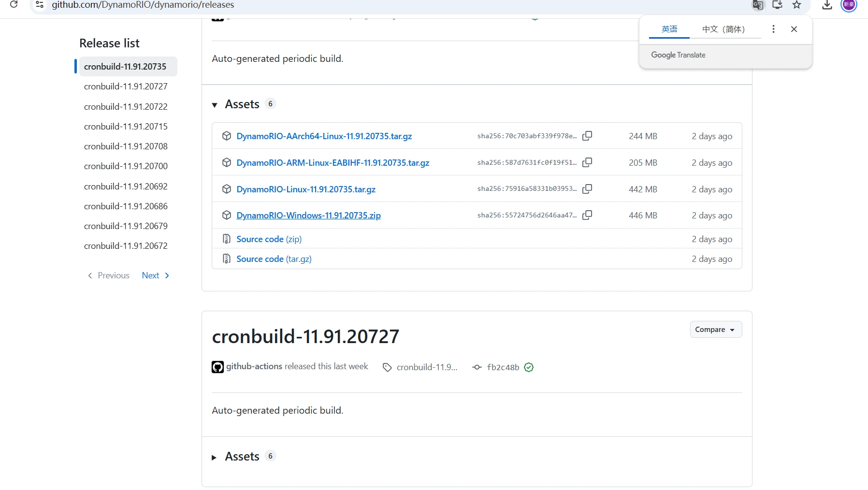Download DynamoRIO-Windows-11.91.20735.zip
The width and height of the screenshot is (868, 490).
click(308, 216)
